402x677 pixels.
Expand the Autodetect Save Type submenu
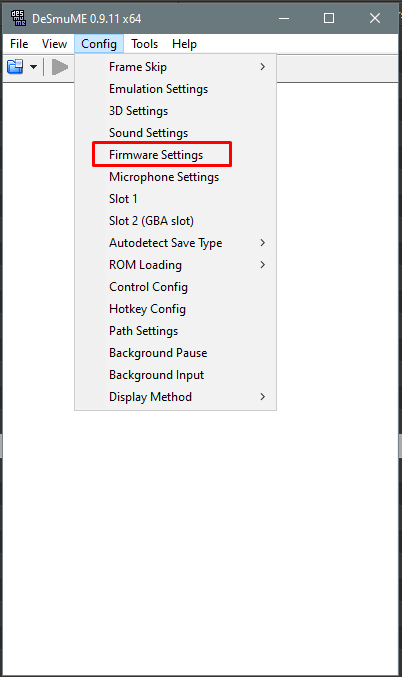pyautogui.click(x=175, y=243)
